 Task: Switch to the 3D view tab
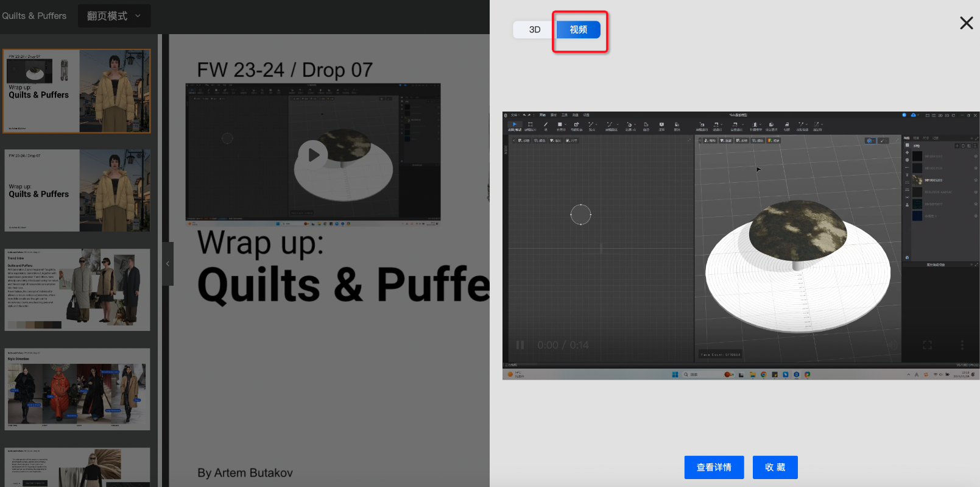click(534, 30)
